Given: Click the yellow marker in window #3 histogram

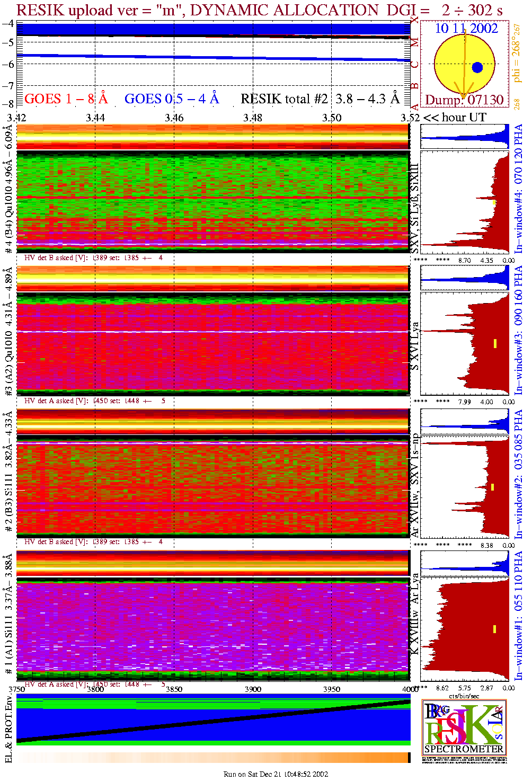Looking at the screenshot, I should 495,343.
